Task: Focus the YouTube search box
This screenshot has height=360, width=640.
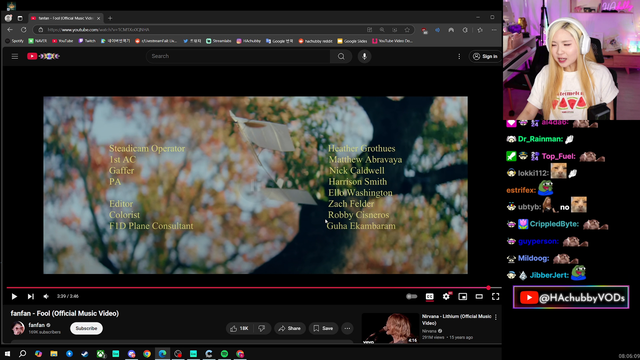Action: tap(238, 56)
